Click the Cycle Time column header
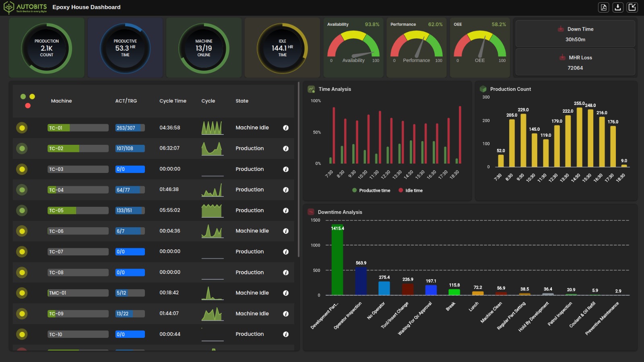Image resolution: width=644 pixels, height=362 pixels. point(173,101)
